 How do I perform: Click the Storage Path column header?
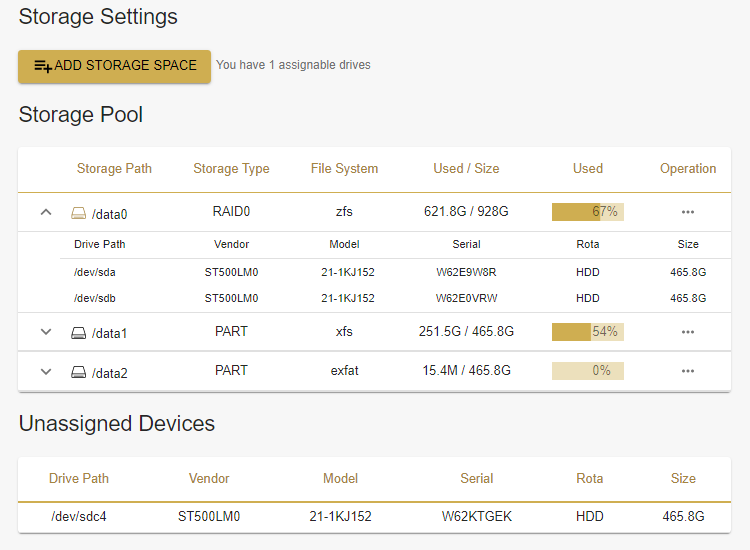(x=114, y=168)
